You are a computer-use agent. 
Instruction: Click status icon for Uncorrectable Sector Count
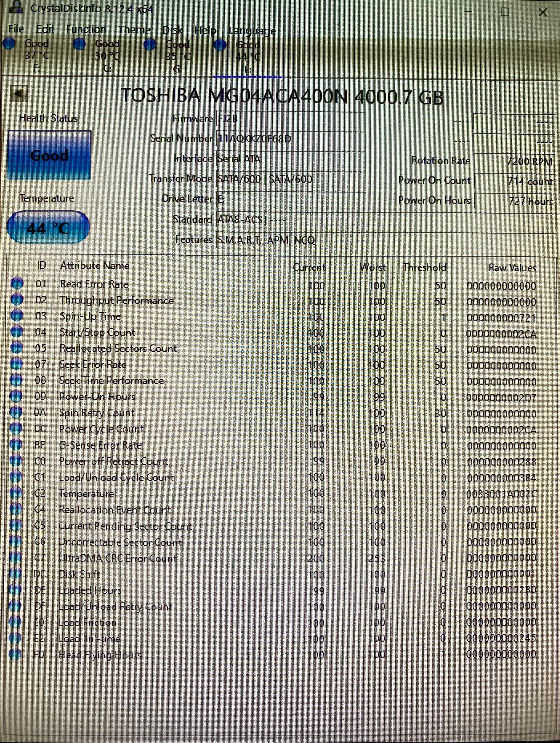[15, 541]
